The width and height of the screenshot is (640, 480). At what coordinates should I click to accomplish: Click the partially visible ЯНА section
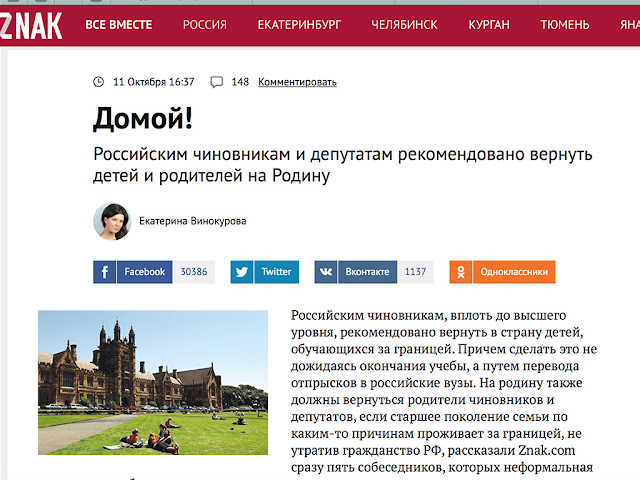point(630,25)
